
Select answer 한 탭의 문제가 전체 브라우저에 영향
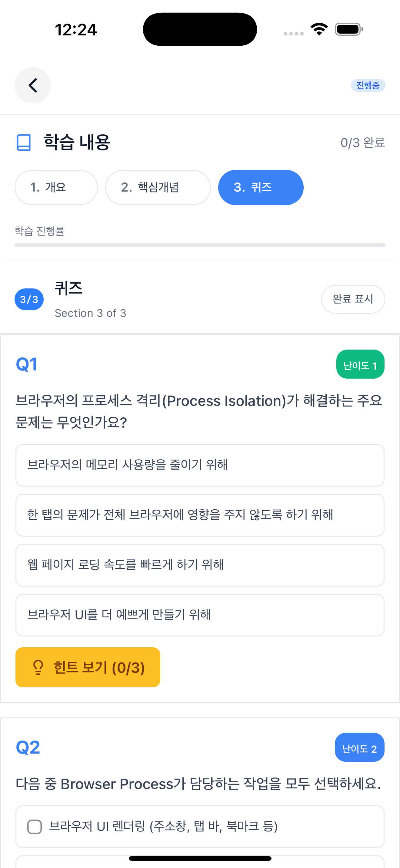200,515
